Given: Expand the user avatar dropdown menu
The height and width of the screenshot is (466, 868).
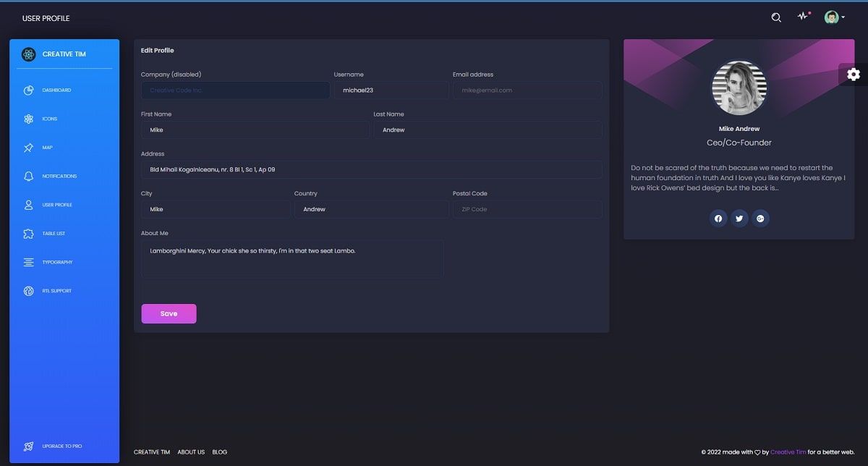Looking at the screenshot, I should click(x=833, y=16).
